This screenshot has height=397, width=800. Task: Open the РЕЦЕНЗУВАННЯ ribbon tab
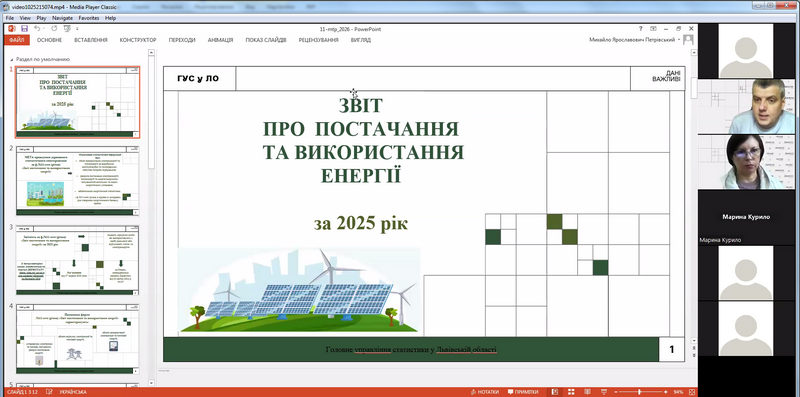point(318,40)
